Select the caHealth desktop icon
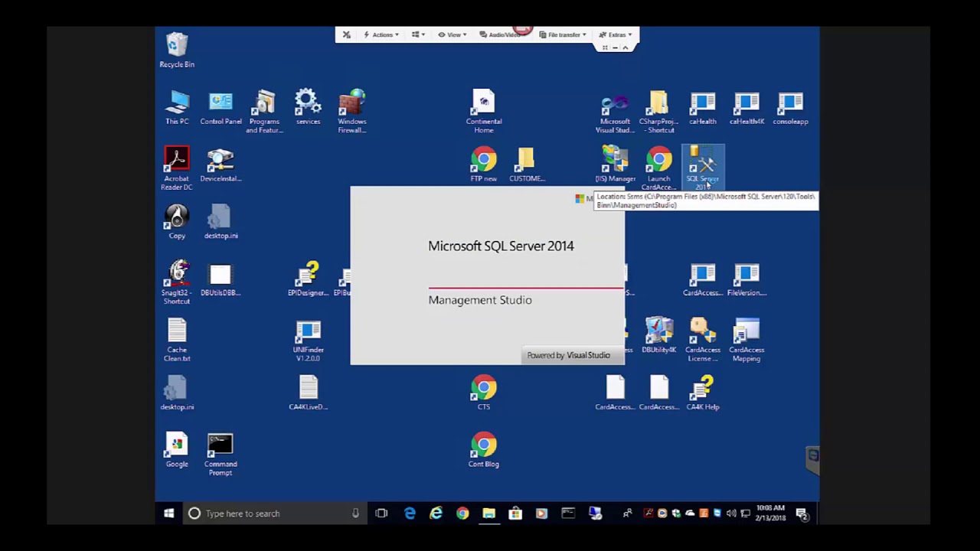The height and width of the screenshot is (551, 980). pyautogui.click(x=702, y=108)
